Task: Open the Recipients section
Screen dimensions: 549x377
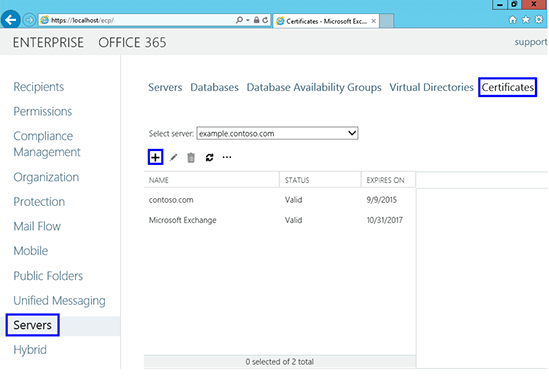Action: [x=39, y=86]
